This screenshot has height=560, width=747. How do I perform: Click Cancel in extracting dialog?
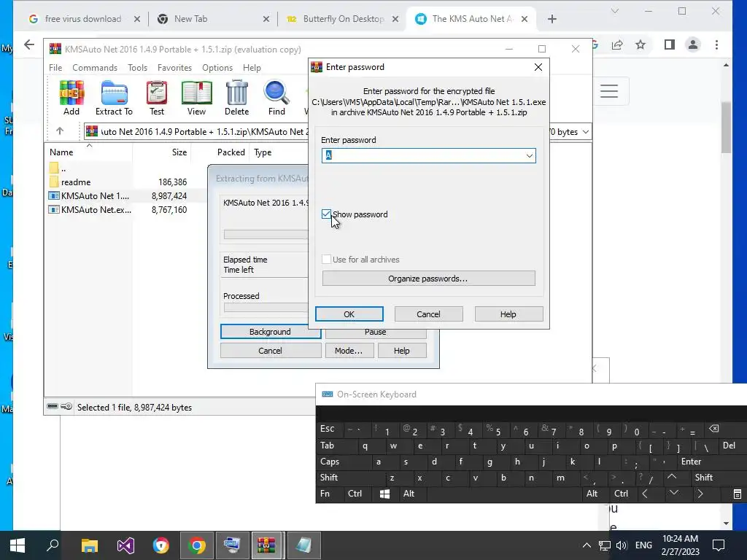tap(270, 351)
